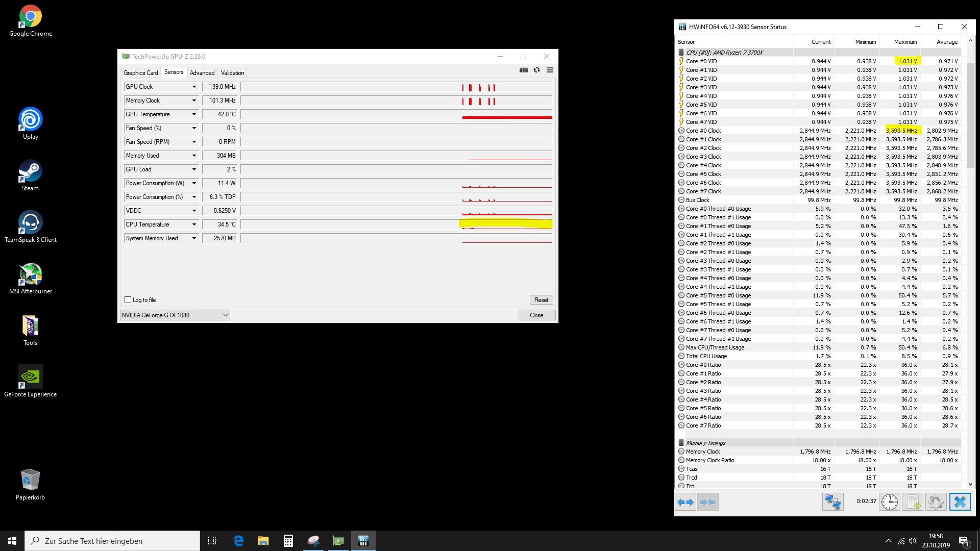Screen dimensions: 980x551
Task: Close HWiNFO sensors with blue X button
Action: click(960, 502)
